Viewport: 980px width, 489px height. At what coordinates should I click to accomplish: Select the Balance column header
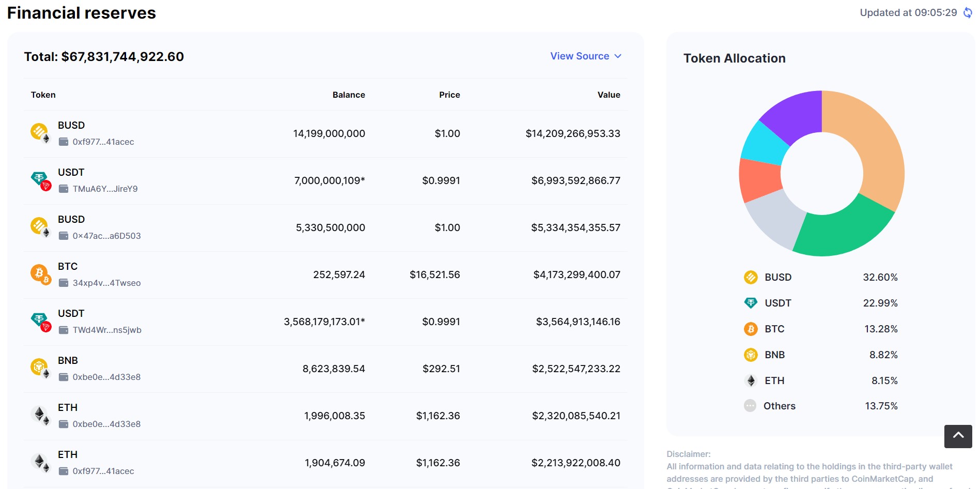coord(349,95)
